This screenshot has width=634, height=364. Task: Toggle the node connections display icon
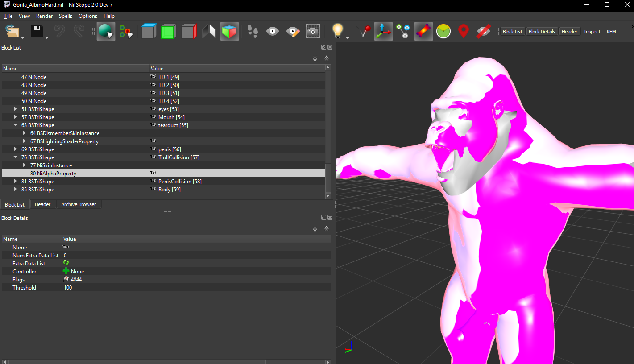point(403,32)
